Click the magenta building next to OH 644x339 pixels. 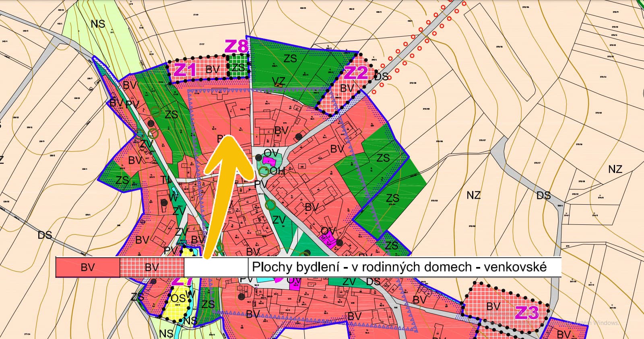pyautogui.click(x=268, y=161)
